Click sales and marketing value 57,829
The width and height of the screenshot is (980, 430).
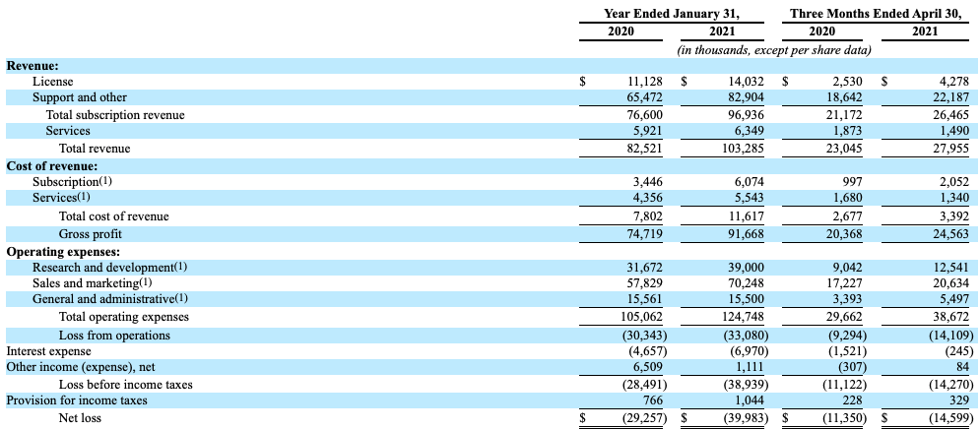click(645, 282)
